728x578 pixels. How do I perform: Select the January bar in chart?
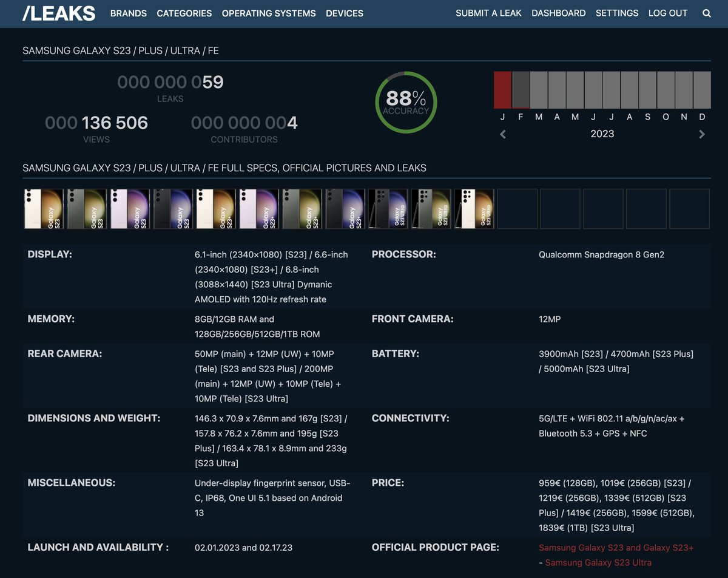coord(502,90)
